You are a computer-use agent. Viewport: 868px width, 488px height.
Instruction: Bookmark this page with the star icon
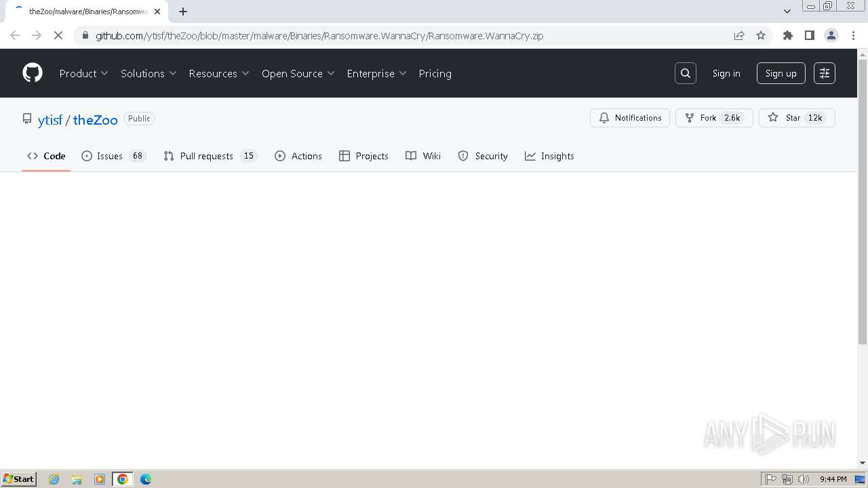(761, 35)
